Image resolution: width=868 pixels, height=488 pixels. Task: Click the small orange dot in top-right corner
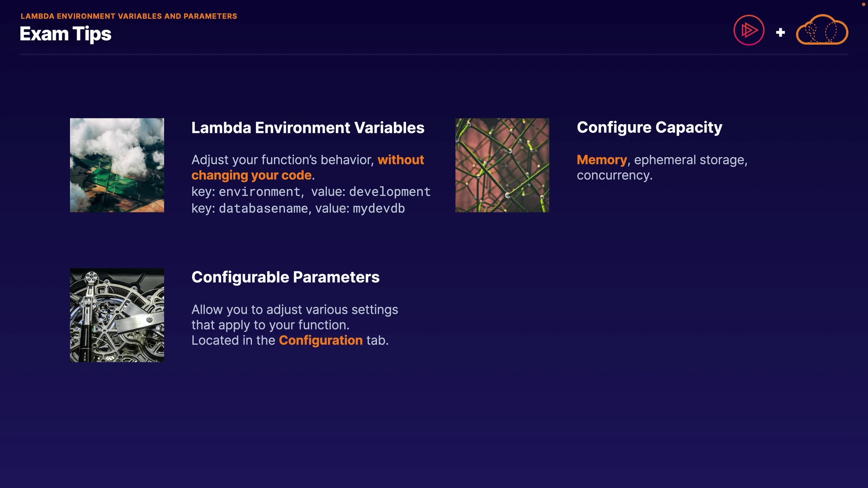[x=863, y=5]
